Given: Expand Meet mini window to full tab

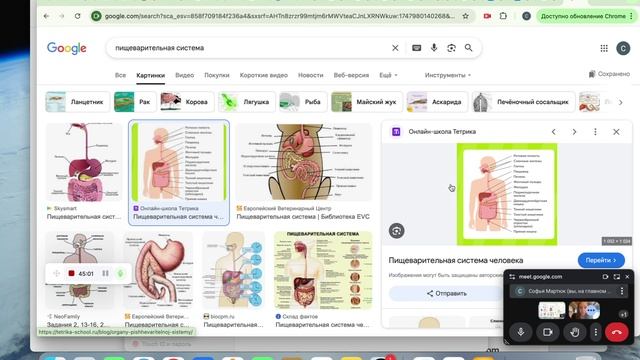Looking at the screenshot, I should click(616, 277).
